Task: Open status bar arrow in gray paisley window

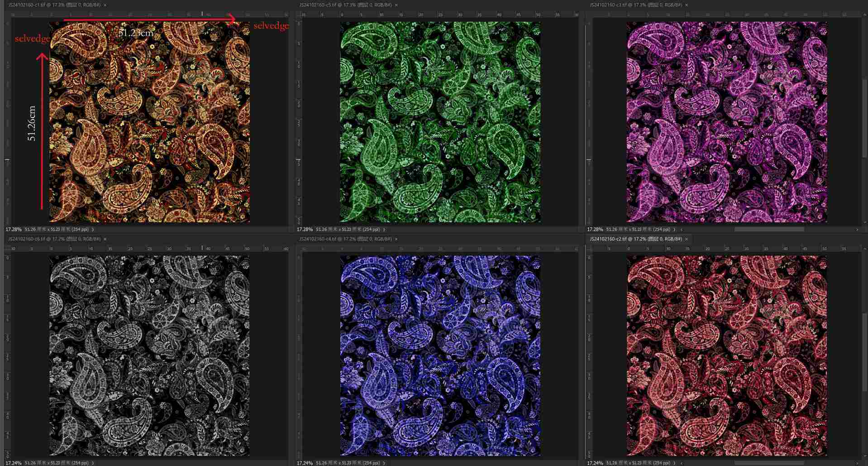Action: coord(93,463)
